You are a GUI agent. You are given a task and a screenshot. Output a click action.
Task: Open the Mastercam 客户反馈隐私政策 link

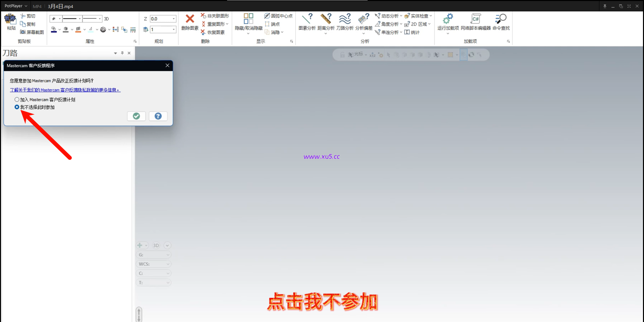point(65,90)
